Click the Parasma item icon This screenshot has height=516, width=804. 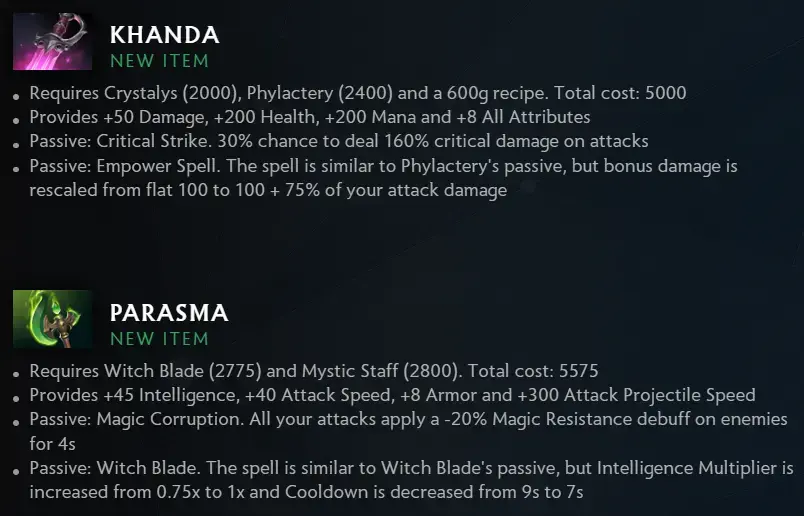[x=52, y=319]
